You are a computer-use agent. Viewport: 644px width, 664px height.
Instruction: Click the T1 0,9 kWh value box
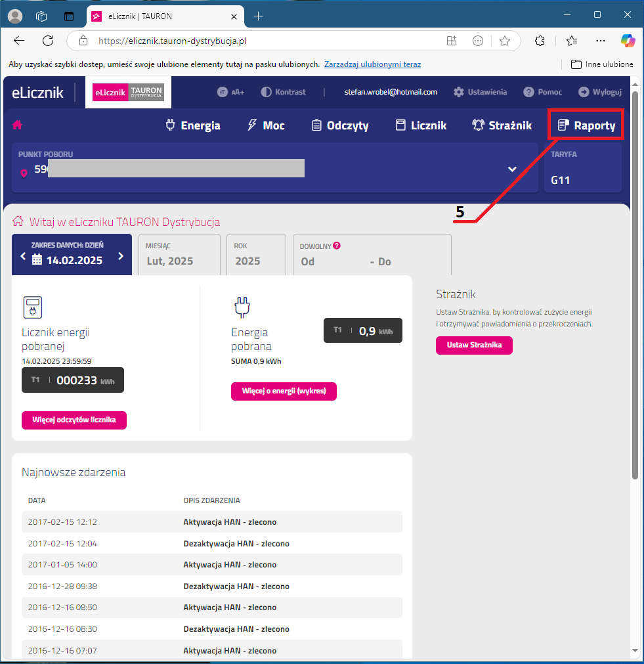[x=363, y=330]
